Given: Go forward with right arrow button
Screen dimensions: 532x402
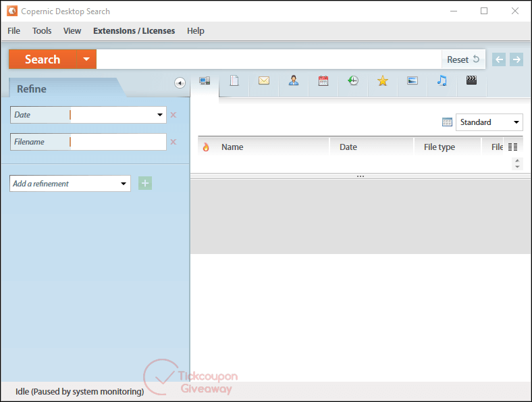Looking at the screenshot, I should (x=516, y=59).
